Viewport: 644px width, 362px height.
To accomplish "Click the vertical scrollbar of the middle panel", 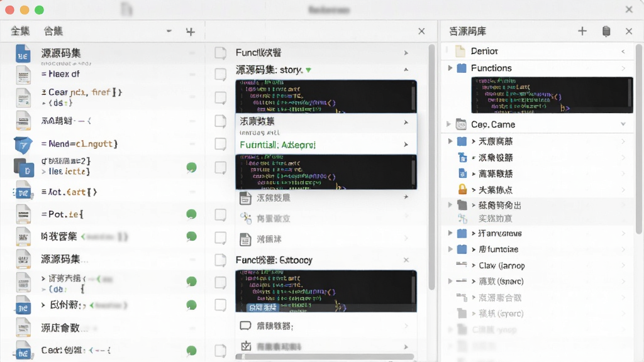I will click(431, 166).
